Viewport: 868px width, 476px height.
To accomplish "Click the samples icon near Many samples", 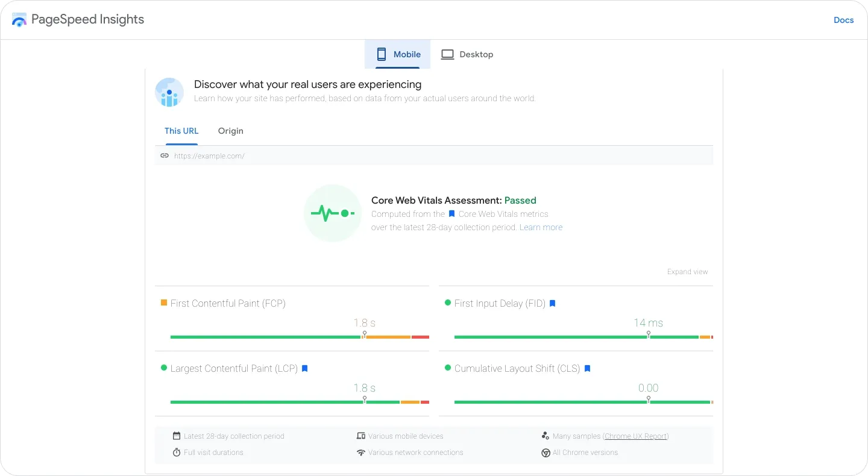I will click(546, 436).
